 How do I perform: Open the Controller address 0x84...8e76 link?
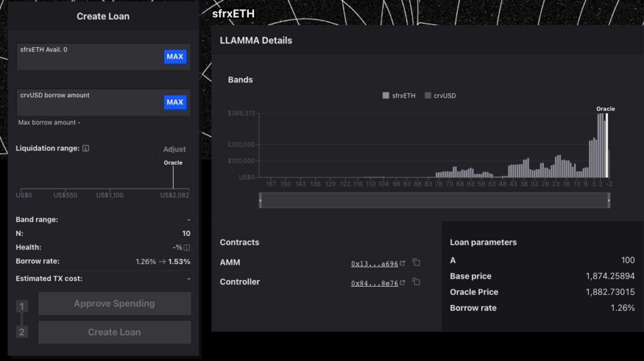point(374,284)
